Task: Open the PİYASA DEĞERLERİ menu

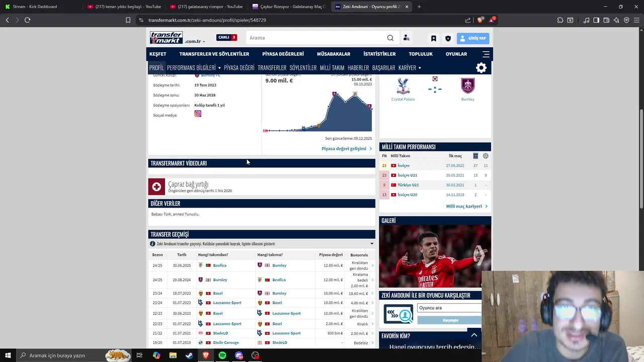Action: [x=283, y=54]
